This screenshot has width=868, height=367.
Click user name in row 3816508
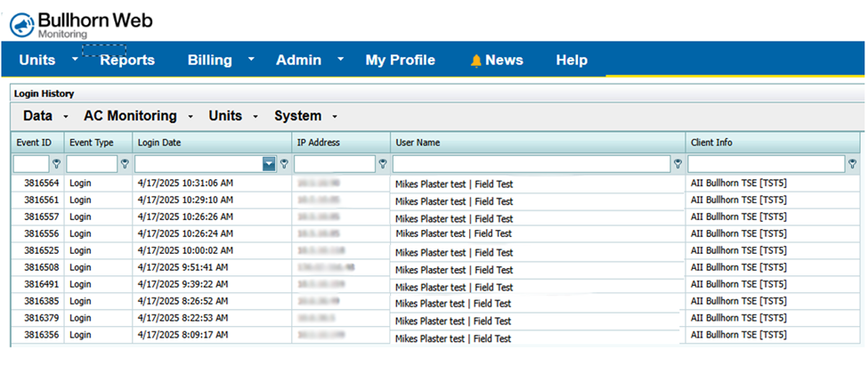point(454,270)
